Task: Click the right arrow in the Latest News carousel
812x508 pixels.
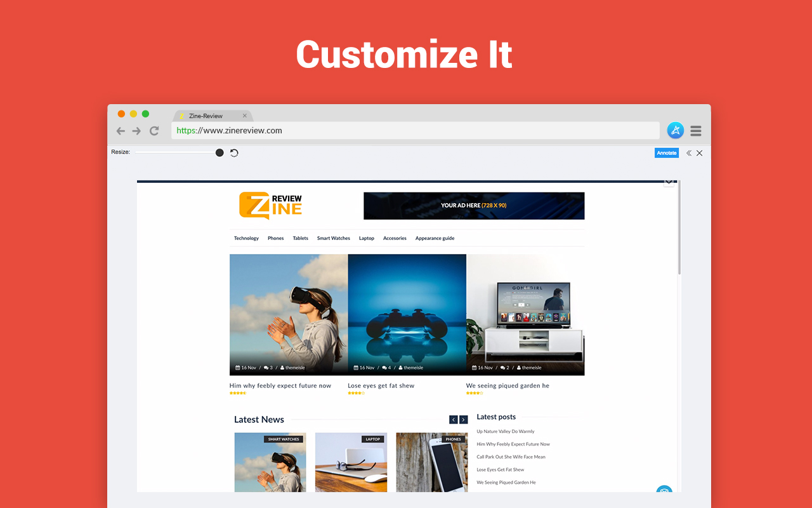Action: pos(463,419)
